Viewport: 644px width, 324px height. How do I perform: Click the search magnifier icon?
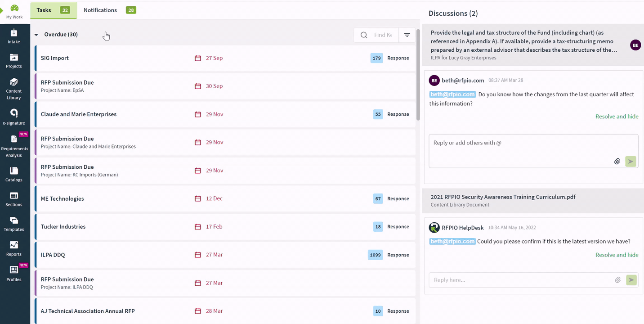[364, 35]
